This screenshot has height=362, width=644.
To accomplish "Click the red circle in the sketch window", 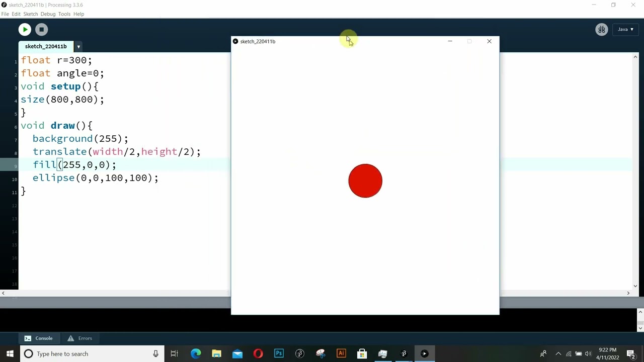I will (x=365, y=181).
